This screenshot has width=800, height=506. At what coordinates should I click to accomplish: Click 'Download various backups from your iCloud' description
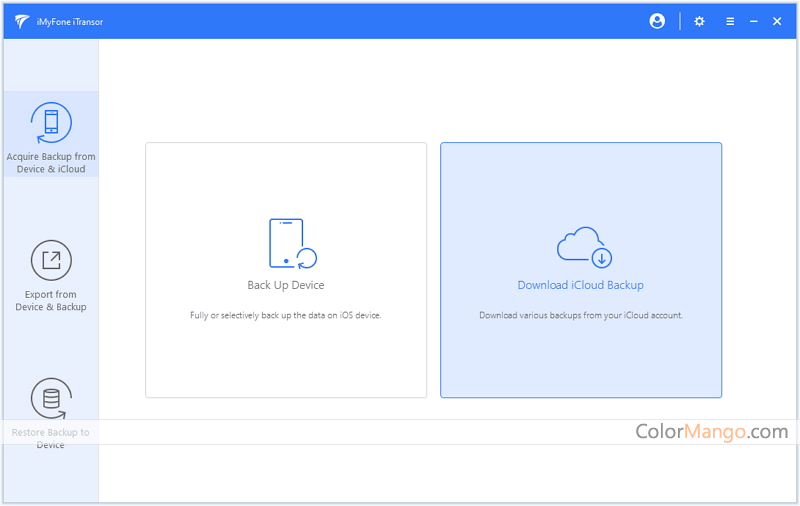[580, 315]
